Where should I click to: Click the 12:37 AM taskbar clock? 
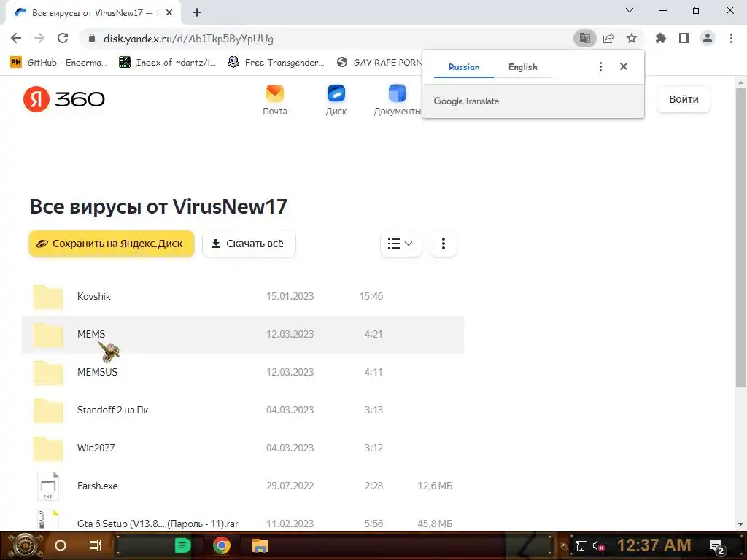click(x=654, y=545)
